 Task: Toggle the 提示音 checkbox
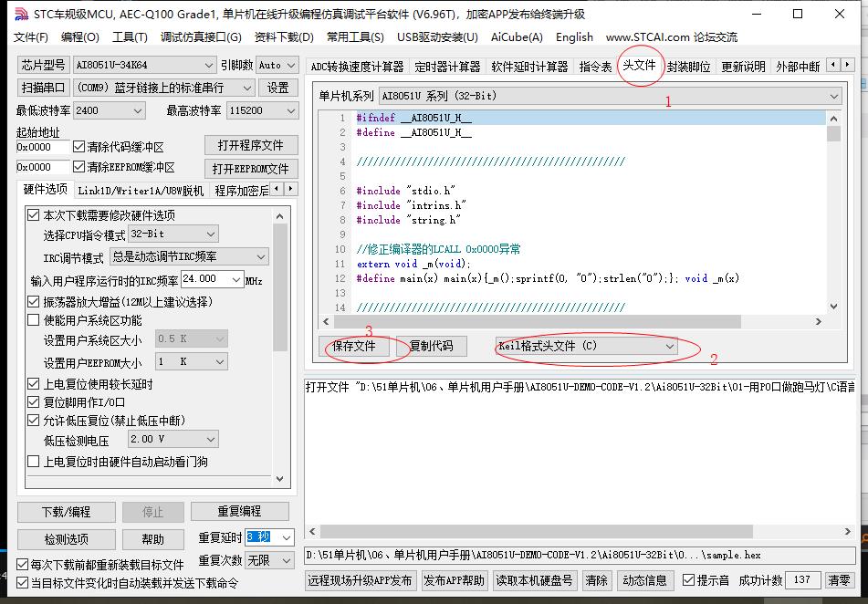[688, 580]
